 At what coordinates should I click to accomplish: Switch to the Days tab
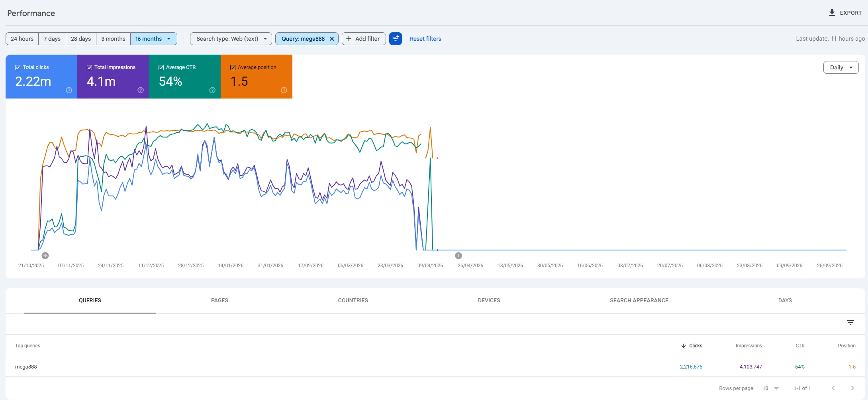785,300
